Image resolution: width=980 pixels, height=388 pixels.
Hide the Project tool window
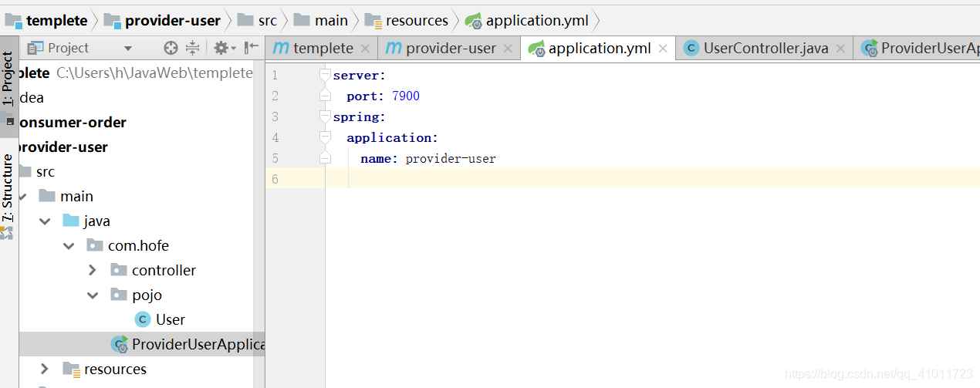(252, 48)
